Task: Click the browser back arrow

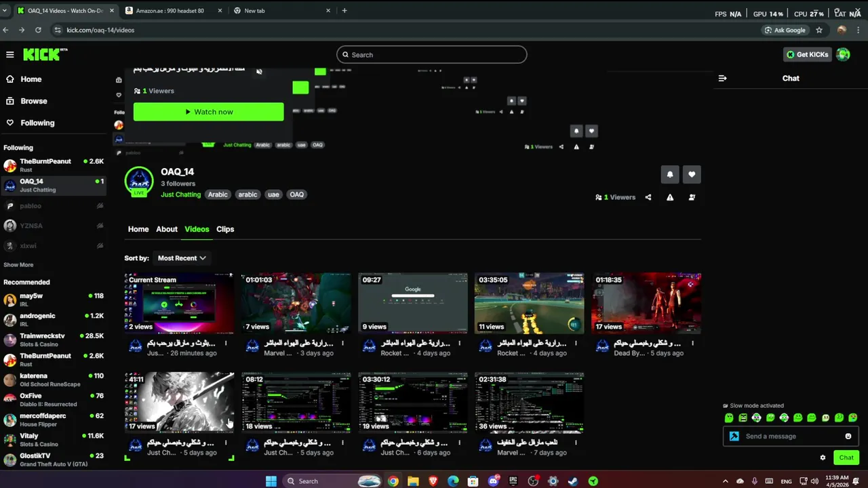Action: point(6,30)
